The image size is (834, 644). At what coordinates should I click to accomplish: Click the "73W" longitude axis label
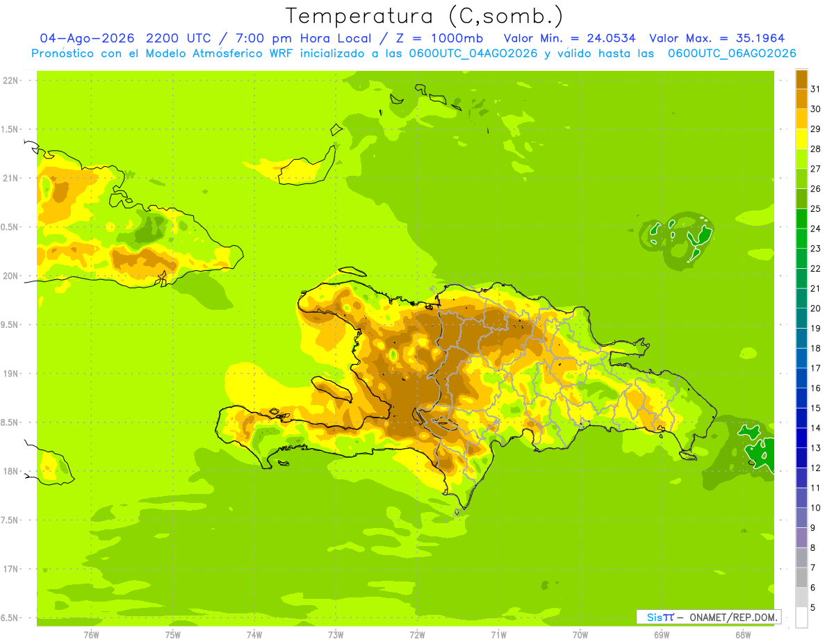[336, 635]
